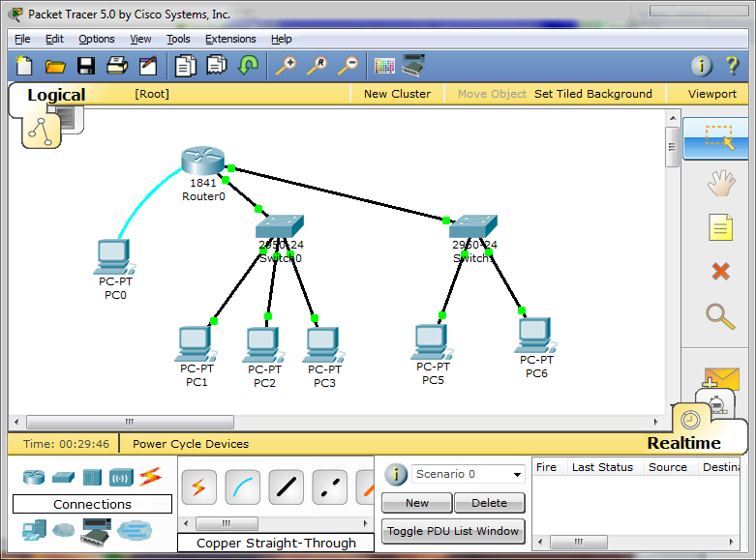Image resolution: width=756 pixels, height=560 pixels.
Task: Click the Last Status column header
Action: click(x=602, y=467)
